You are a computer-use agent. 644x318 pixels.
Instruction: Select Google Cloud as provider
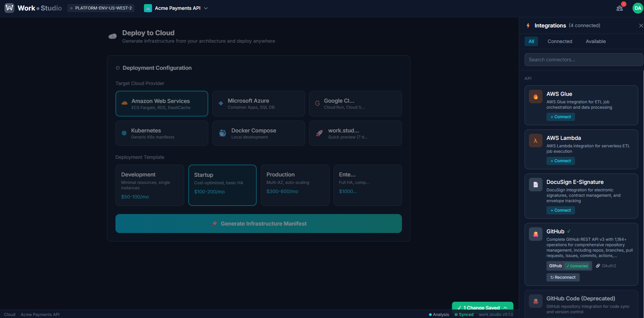pyautogui.click(x=356, y=104)
